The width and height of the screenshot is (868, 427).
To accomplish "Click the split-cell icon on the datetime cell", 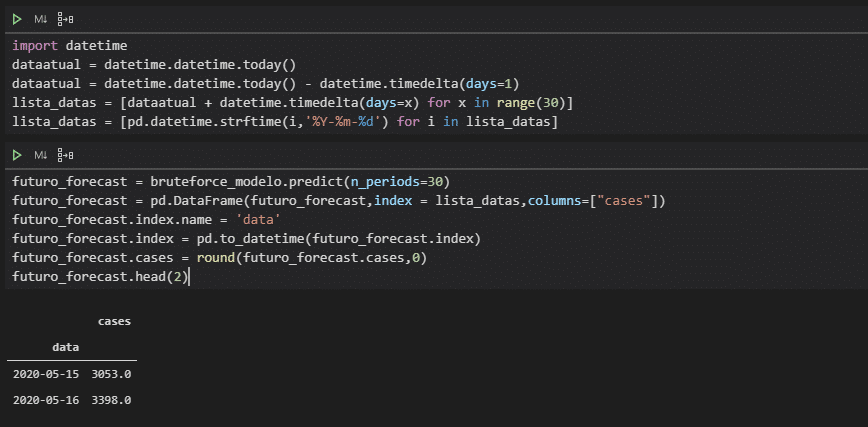I will (x=65, y=19).
